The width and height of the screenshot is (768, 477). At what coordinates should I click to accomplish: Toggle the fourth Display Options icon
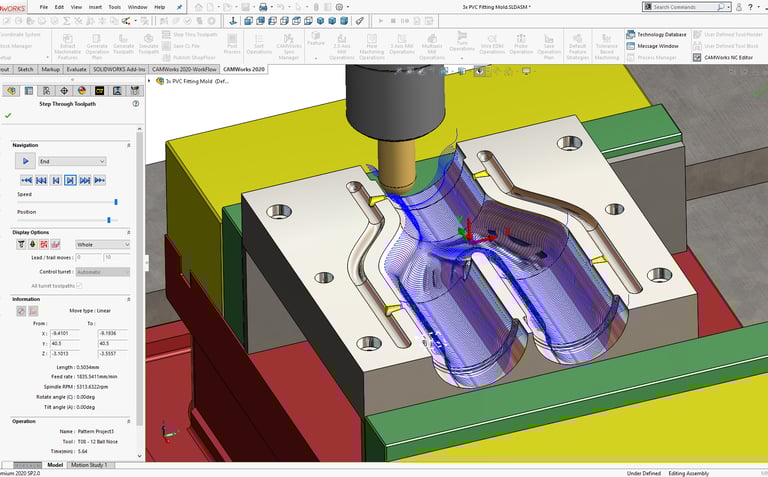(x=55, y=244)
